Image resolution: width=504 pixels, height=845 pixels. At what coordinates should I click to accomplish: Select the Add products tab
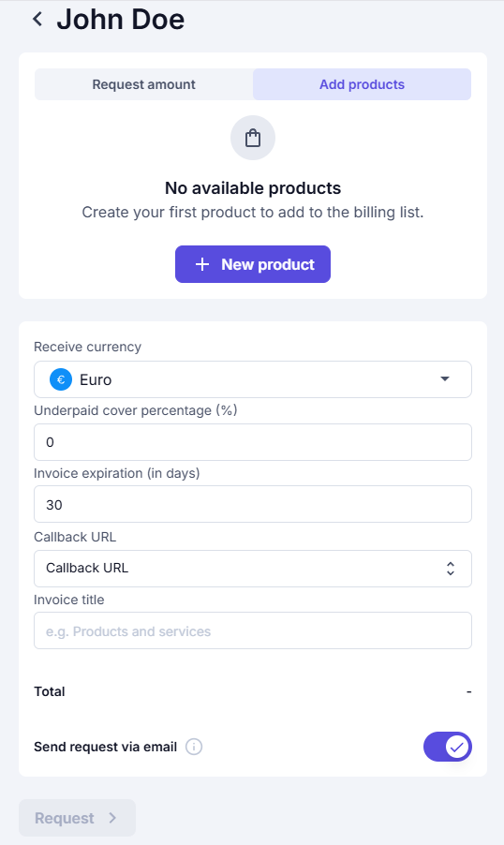tap(362, 84)
